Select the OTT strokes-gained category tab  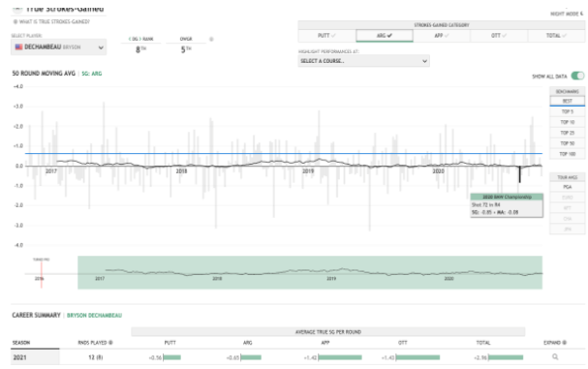499,36
